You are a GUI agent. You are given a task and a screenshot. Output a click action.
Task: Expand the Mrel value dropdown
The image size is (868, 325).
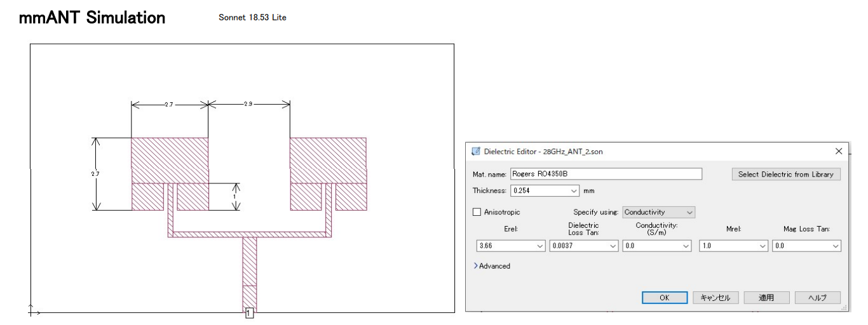(761, 246)
